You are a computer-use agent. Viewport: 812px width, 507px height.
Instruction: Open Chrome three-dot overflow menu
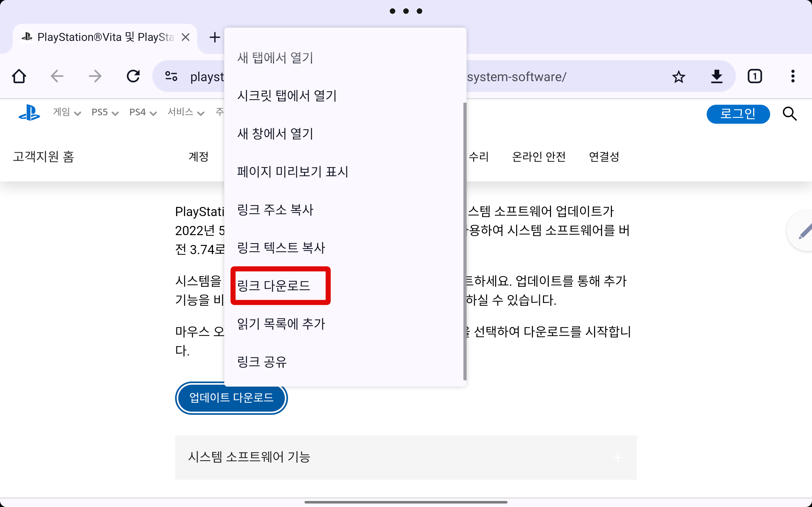click(793, 76)
